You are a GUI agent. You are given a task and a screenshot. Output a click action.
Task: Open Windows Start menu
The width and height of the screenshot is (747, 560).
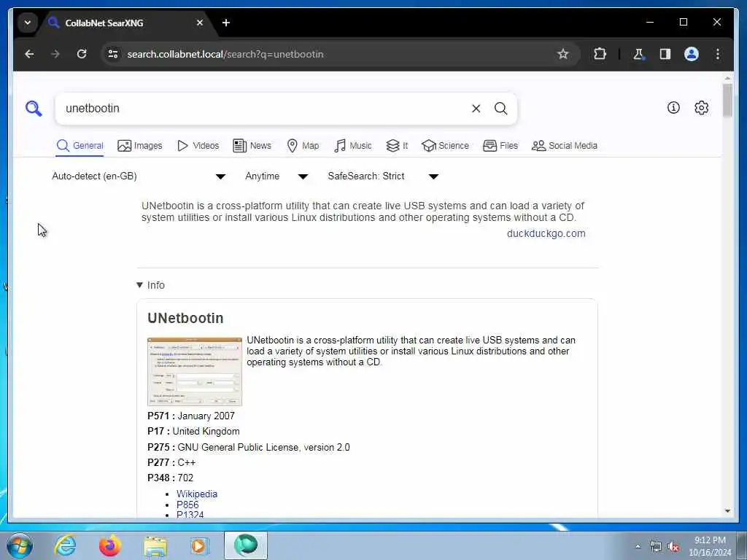click(x=20, y=545)
